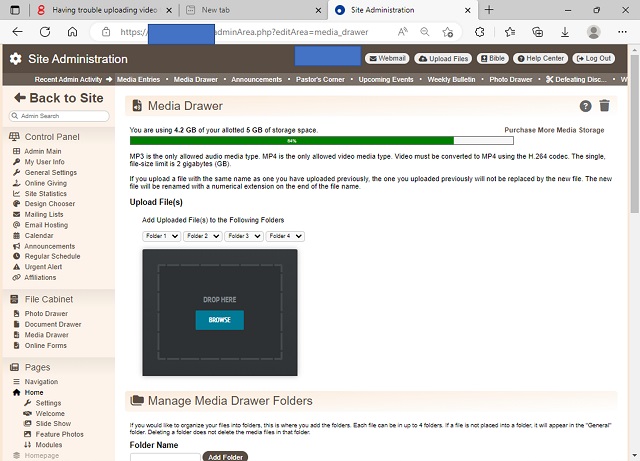The width and height of the screenshot is (640, 461).
Task: Open Design Chooser in sidebar
Action: (x=50, y=204)
